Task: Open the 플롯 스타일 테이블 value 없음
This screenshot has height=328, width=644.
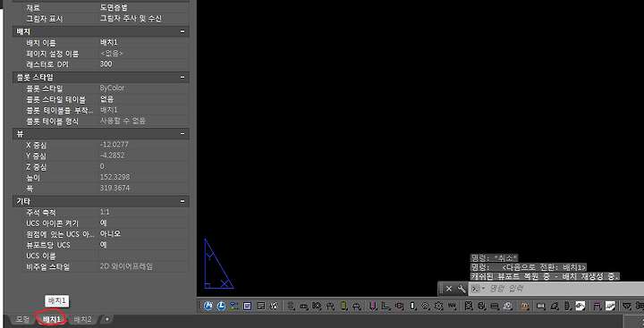Action: tap(143, 99)
